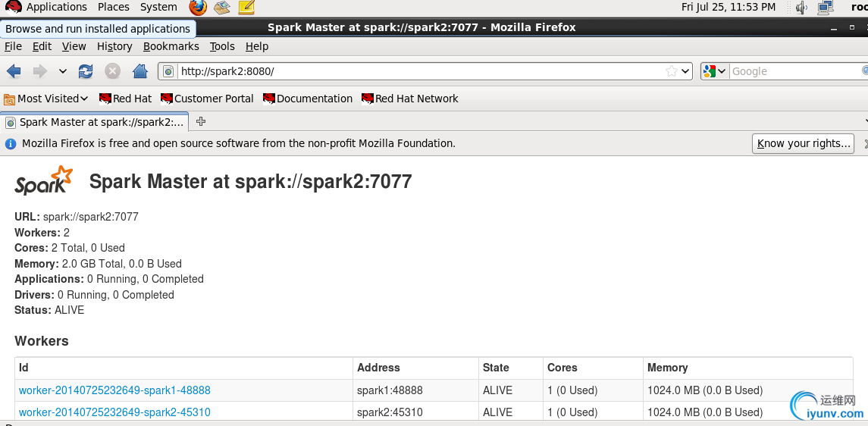Image resolution: width=868 pixels, height=426 pixels.
Task: Open the notes launcher icon in panel
Action: pos(246,7)
